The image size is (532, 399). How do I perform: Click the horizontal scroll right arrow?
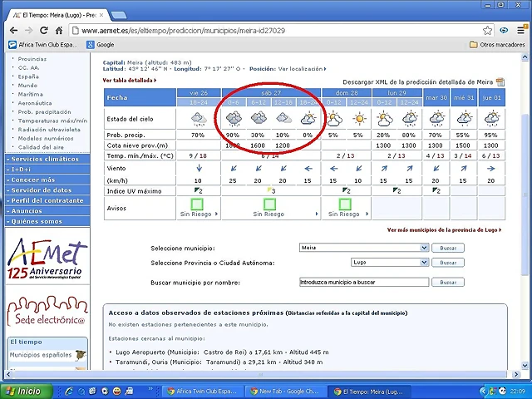point(516,375)
